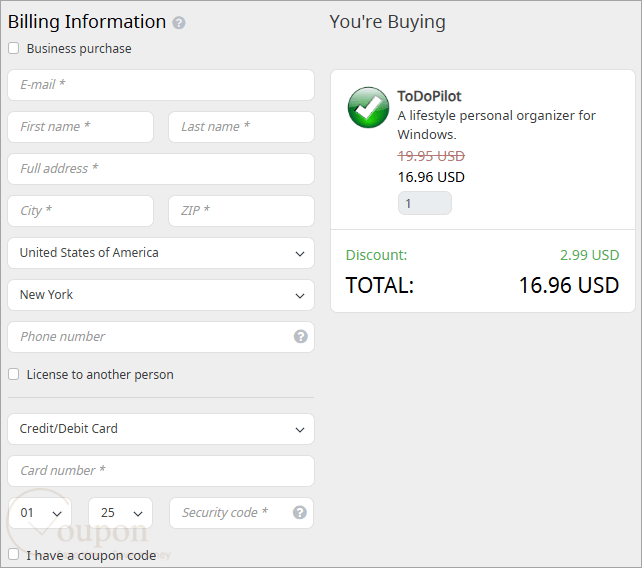Click the Phone number help icon
This screenshot has width=642, height=568.
301,337
